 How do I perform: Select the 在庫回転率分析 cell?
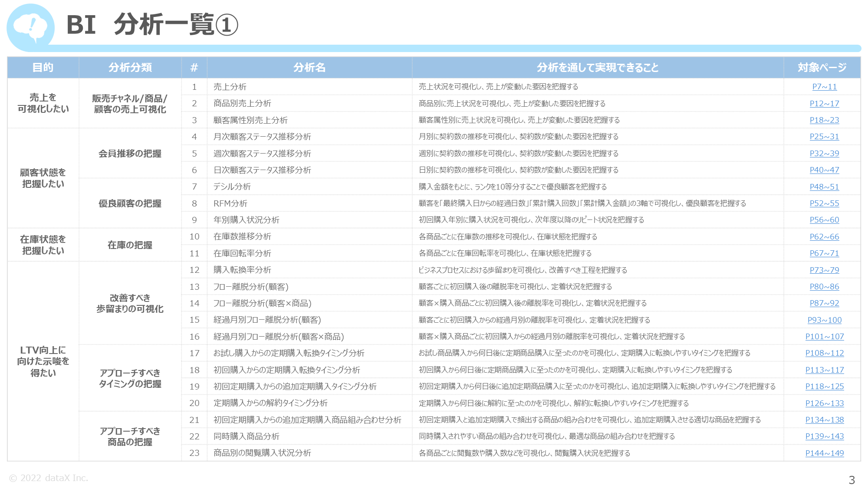coord(309,253)
